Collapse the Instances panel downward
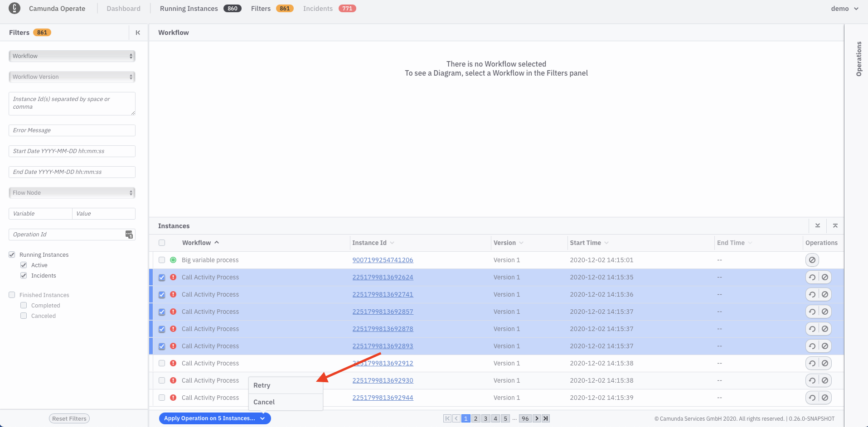This screenshot has width=868, height=427. [818, 225]
